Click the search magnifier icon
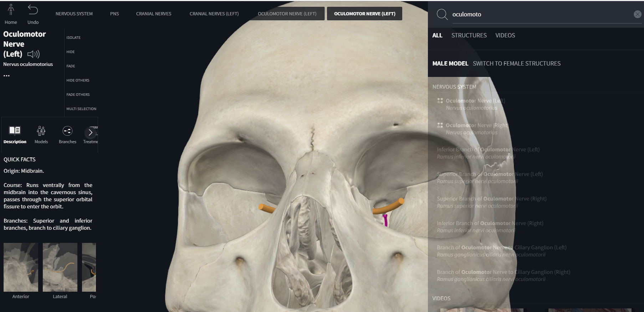Viewport: 644px width, 312px height. (x=442, y=14)
